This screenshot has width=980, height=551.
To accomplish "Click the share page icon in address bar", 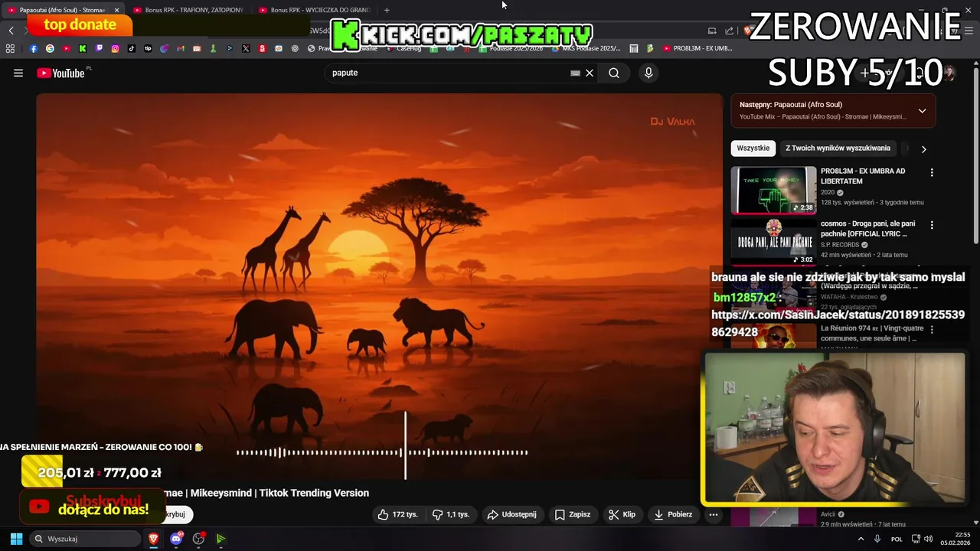I will tap(729, 31).
